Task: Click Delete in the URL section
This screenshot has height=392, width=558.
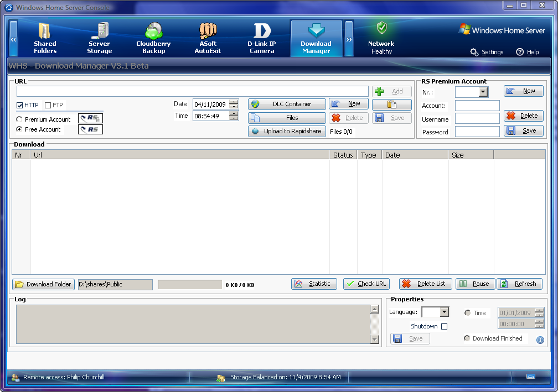Action: tap(348, 118)
